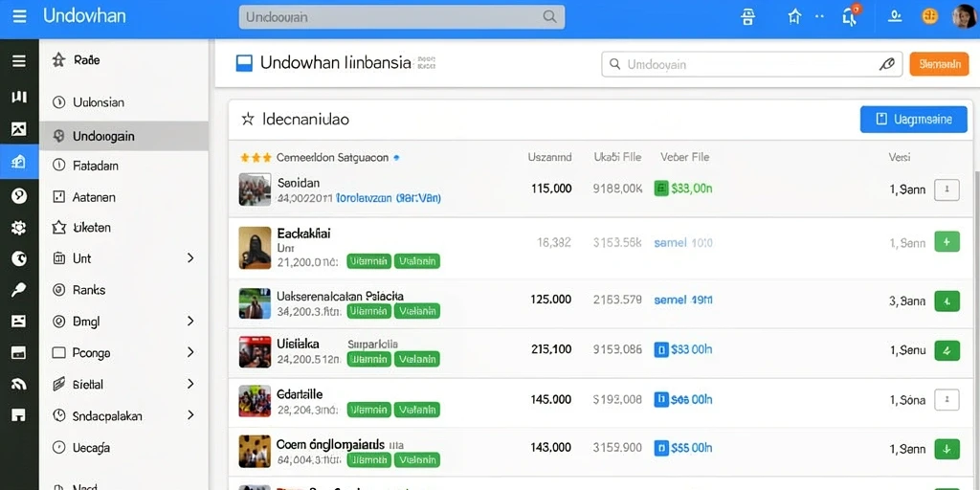Toggle the white square button on Gdartaille row

click(947, 399)
